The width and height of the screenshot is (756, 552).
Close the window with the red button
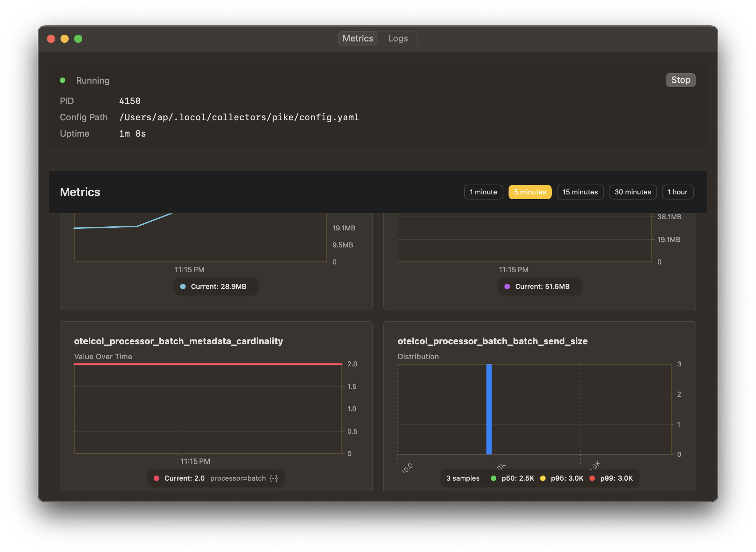point(51,39)
